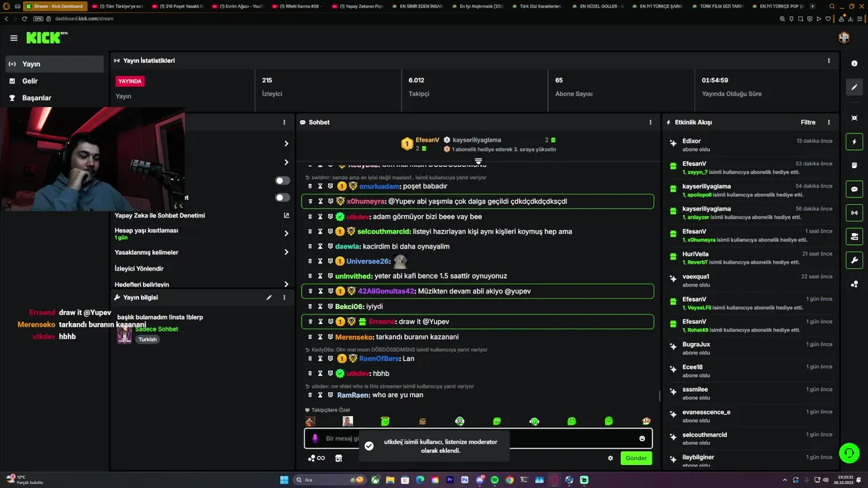
Task: Open three-dot menu above moderation settings
Action: [x=284, y=123]
